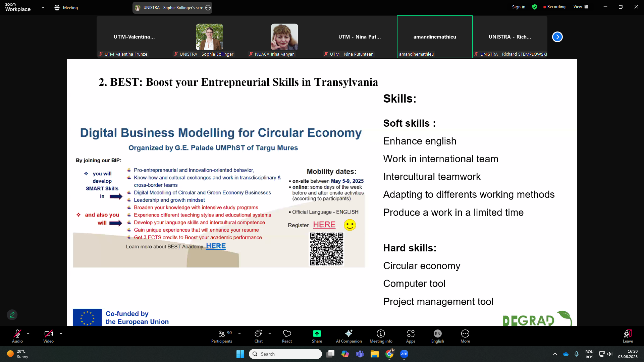Switch to the Meeting tab
Viewport: 644px width, 362px height.
pyautogui.click(x=66, y=7)
